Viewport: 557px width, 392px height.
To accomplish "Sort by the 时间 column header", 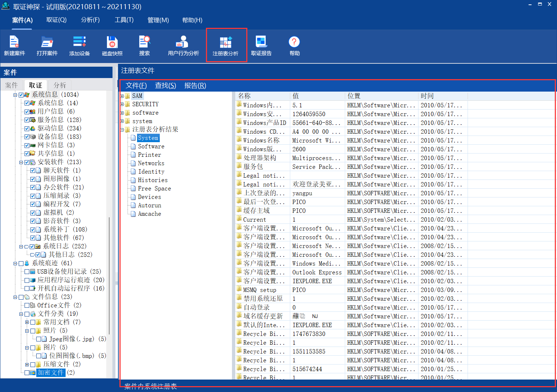I will (443, 96).
